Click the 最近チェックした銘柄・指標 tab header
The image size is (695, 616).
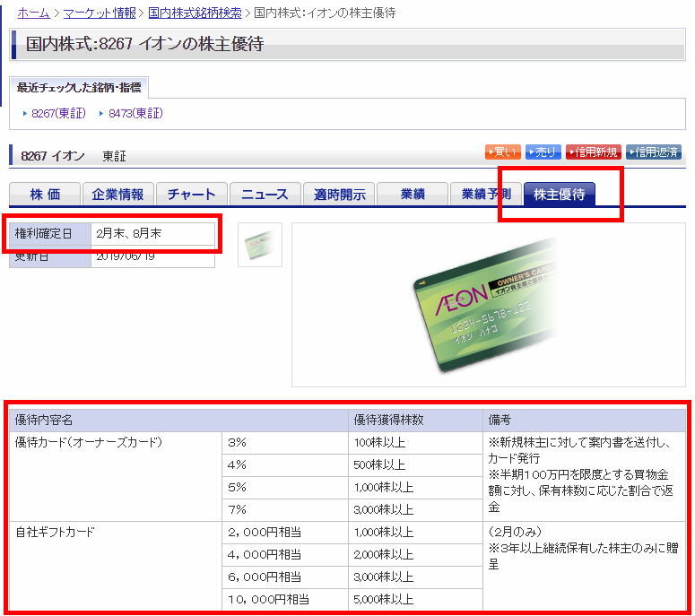click(x=79, y=87)
